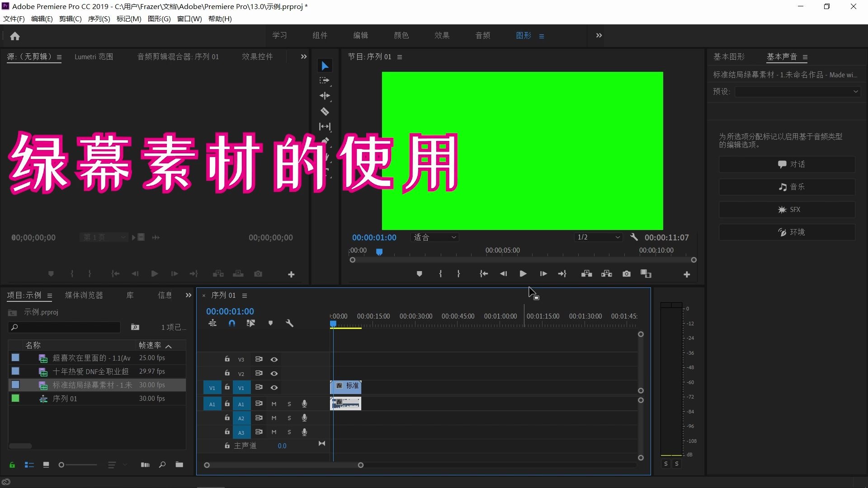Viewport: 868px width, 488px height.
Task: Switch project panel to icon view
Action: point(46,465)
